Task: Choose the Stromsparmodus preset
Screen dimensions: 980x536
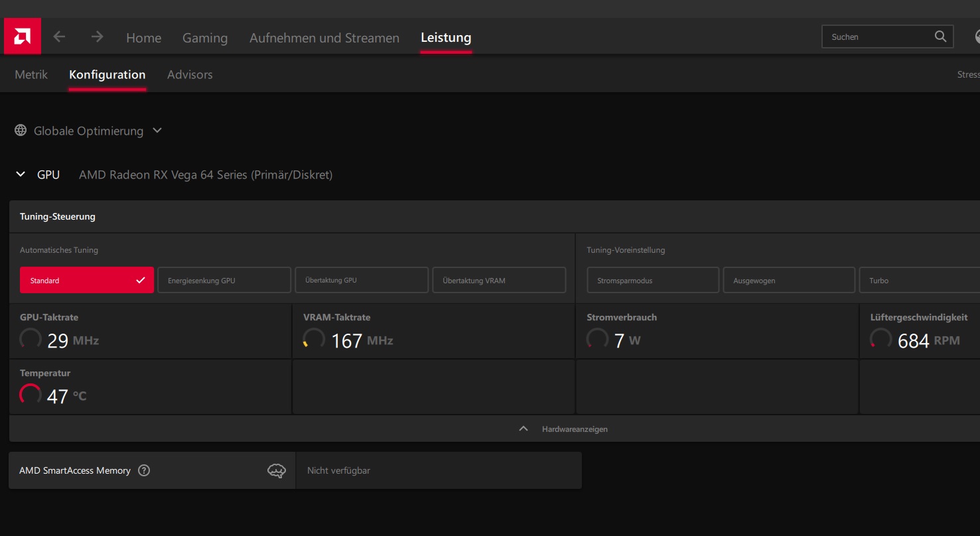Action: coord(653,280)
